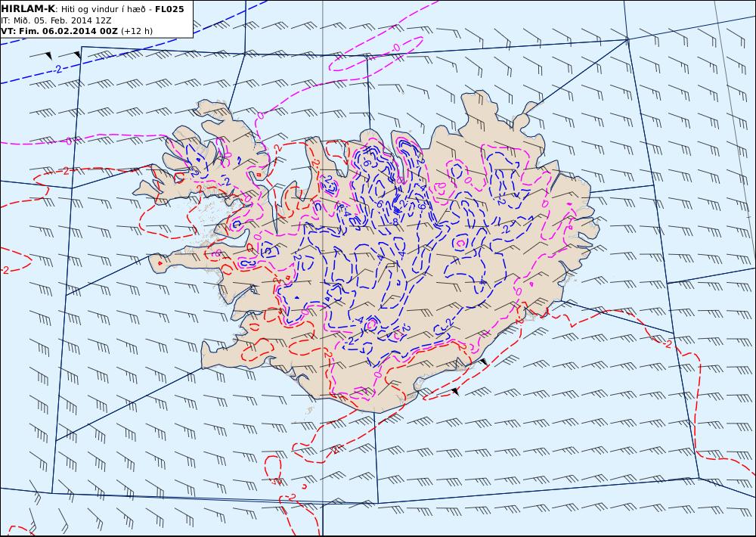The height and width of the screenshot is (537, 756).
Task: Click the red '-2' label on the far eastern offshore contour
Action: 668,344
